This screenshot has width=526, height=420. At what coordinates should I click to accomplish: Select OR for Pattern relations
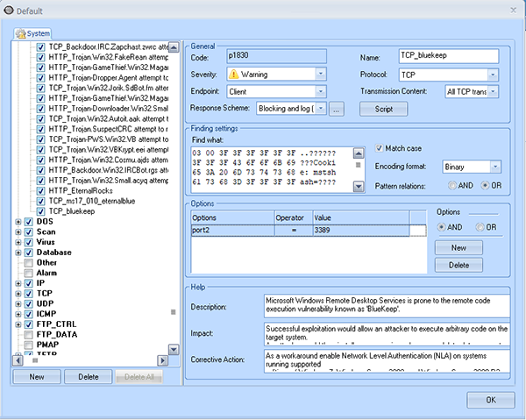click(485, 186)
